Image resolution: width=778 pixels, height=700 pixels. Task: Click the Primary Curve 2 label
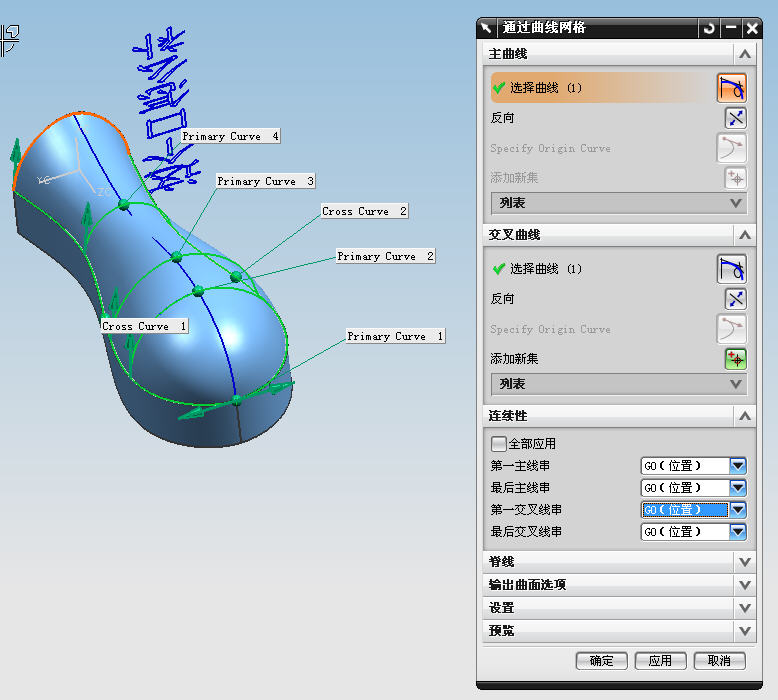(x=386, y=256)
